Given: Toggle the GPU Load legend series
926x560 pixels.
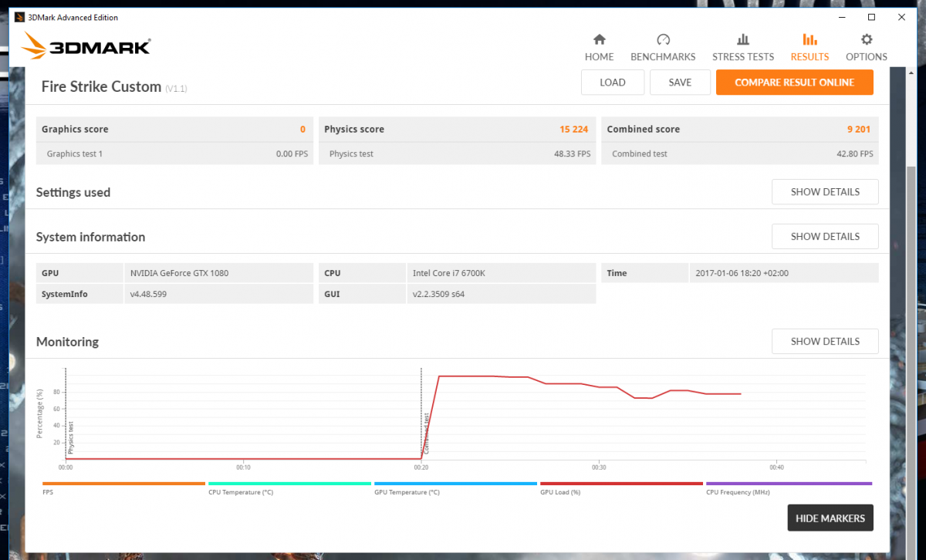Looking at the screenshot, I should click(621, 488).
